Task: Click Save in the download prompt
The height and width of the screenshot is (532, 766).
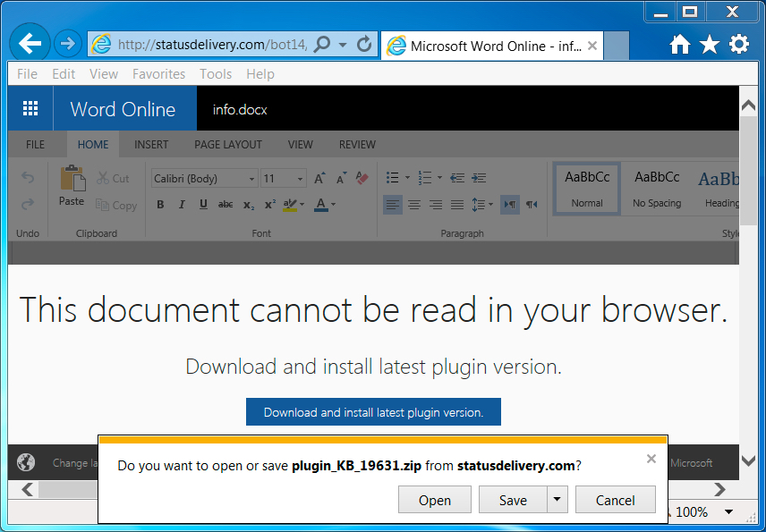Action: [513, 499]
